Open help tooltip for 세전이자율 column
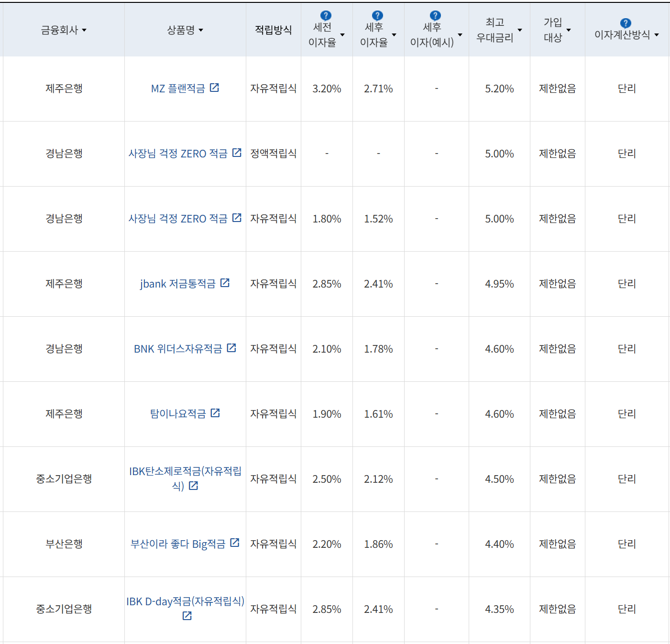 point(327,15)
